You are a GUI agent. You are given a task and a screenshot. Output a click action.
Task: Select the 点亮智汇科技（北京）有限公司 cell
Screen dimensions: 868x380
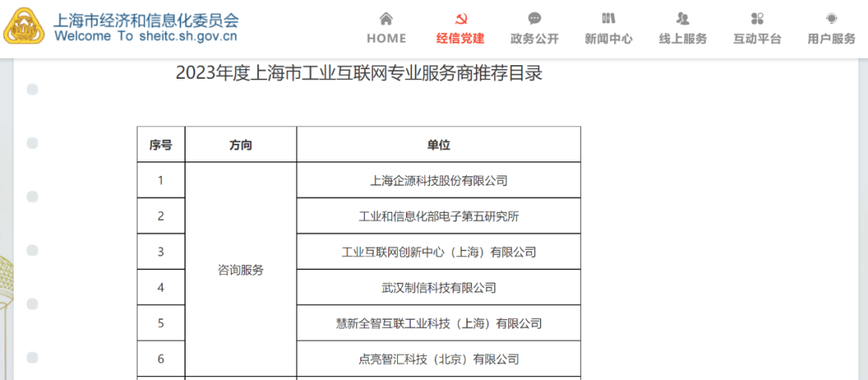pyautogui.click(x=439, y=358)
